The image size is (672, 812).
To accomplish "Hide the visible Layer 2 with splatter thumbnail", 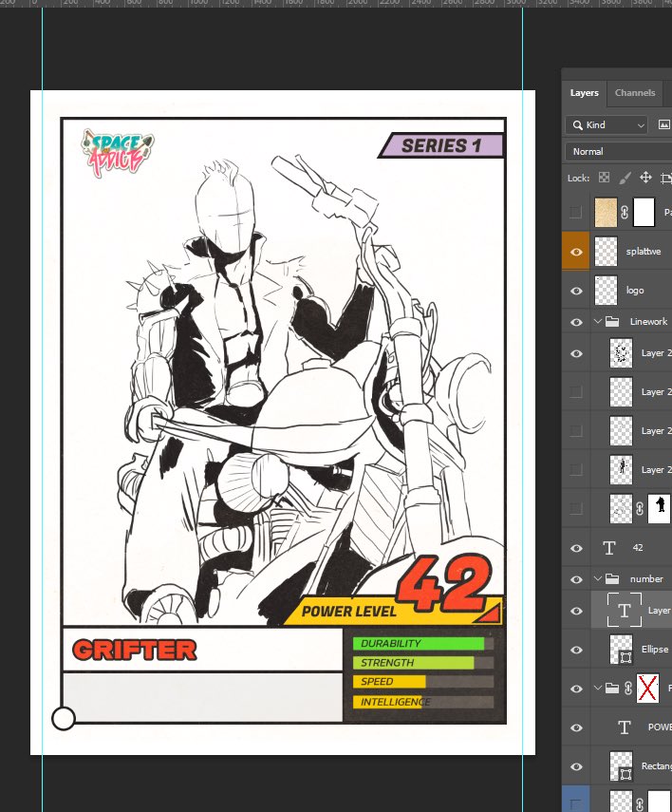I will [x=576, y=353].
